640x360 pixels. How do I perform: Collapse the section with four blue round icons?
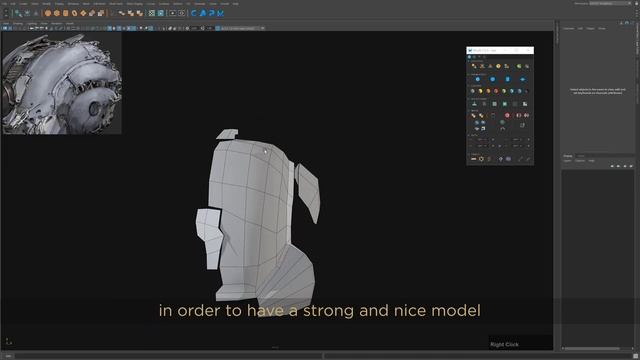pyautogui.click(x=469, y=74)
